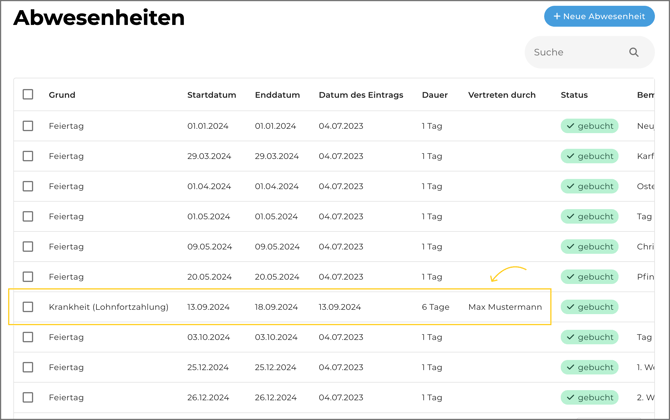Screen dimensions: 670x420
Task: Click the Abwesenheiten page heading
Action: tap(99, 18)
